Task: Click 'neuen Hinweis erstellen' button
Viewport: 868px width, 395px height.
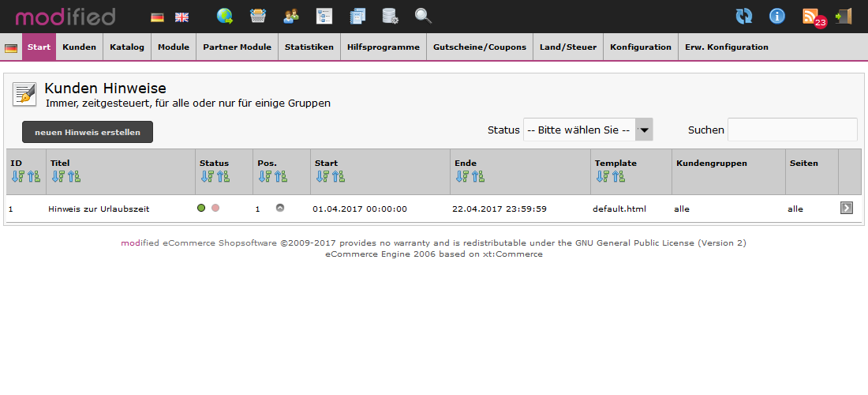Action: [x=88, y=132]
